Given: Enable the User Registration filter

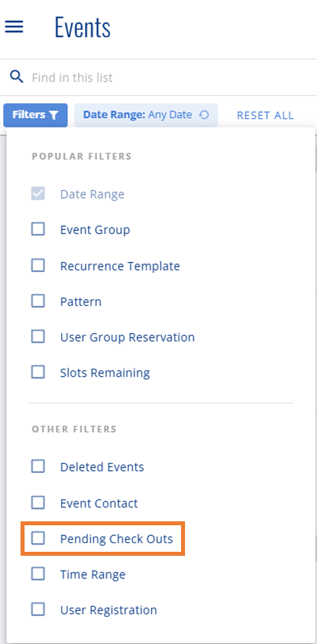Looking at the screenshot, I should [38, 610].
